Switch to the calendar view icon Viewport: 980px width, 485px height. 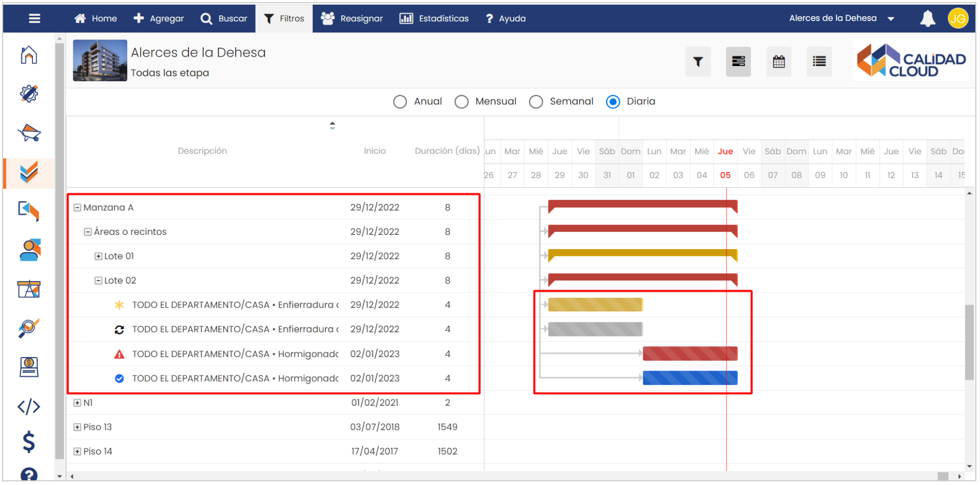[x=778, y=62]
